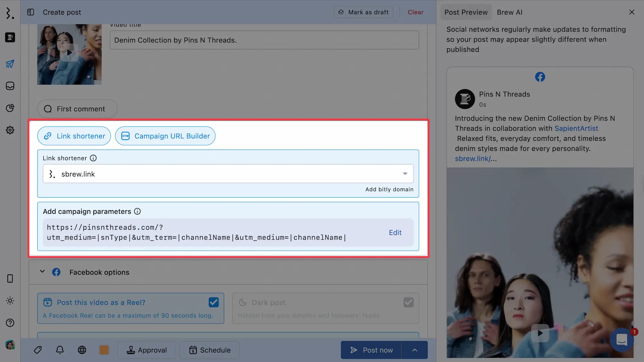Open the Campaign URL Builder
Viewport: 644px width, 362px height.
165,136
